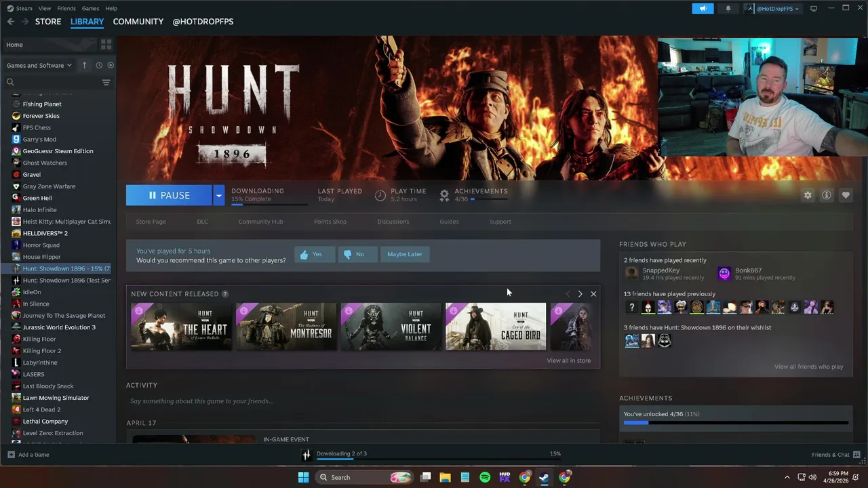Open the Friends menu
The width and height of the screenshot is (868, 488).
(x=66, y=8)
